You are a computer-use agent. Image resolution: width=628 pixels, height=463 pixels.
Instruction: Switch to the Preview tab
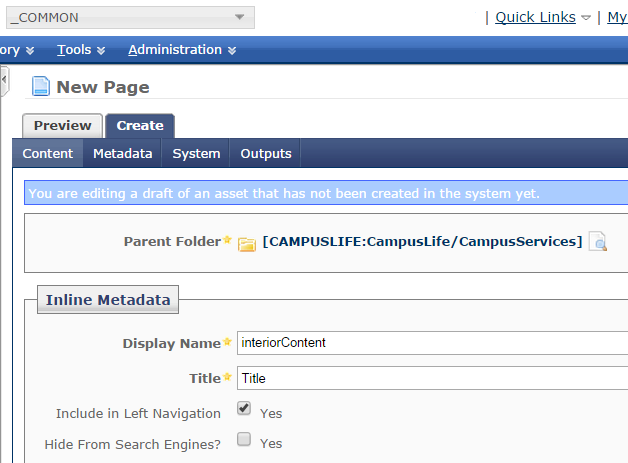pyautogui.click(x=62, y=126)
